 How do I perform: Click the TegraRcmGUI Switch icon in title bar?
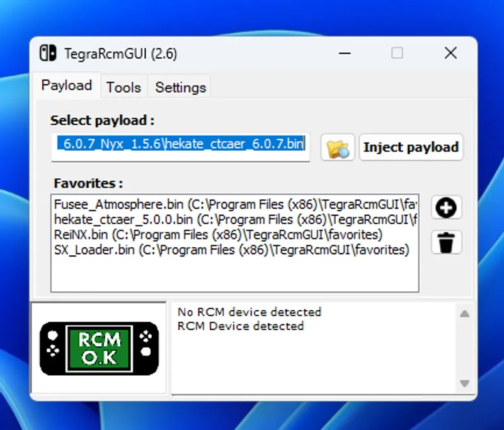coord(48,54)
